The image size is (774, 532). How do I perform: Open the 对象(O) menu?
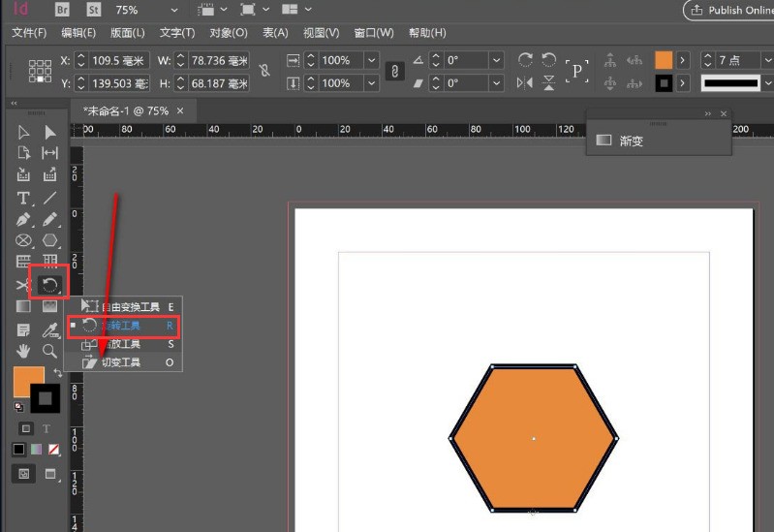click(229, 33)
